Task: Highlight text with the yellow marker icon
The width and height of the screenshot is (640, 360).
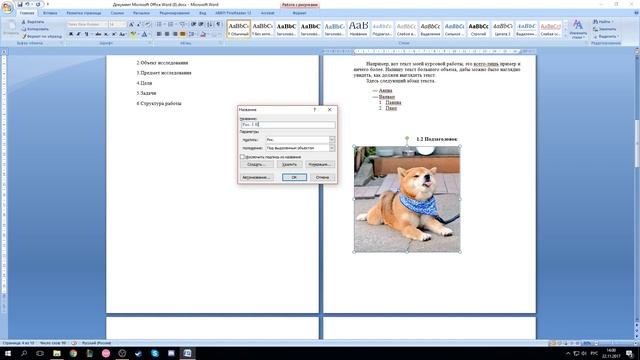Action: (x=133, y=34)
